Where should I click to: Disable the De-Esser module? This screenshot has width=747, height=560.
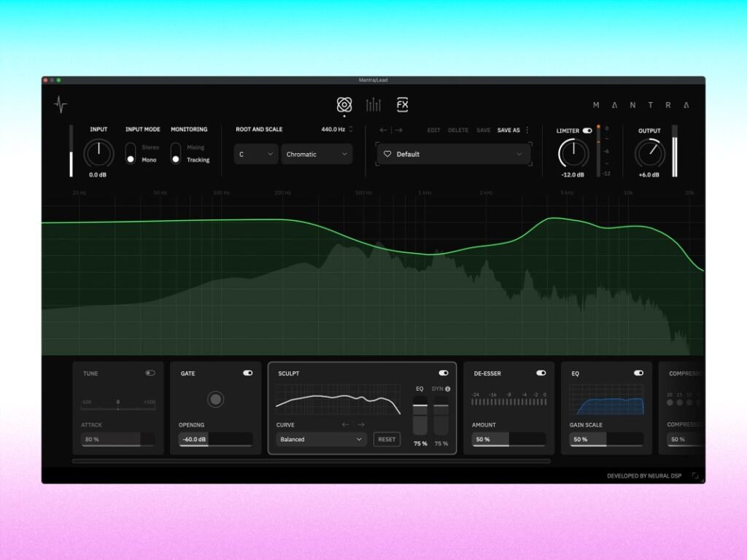click(541, 373)
